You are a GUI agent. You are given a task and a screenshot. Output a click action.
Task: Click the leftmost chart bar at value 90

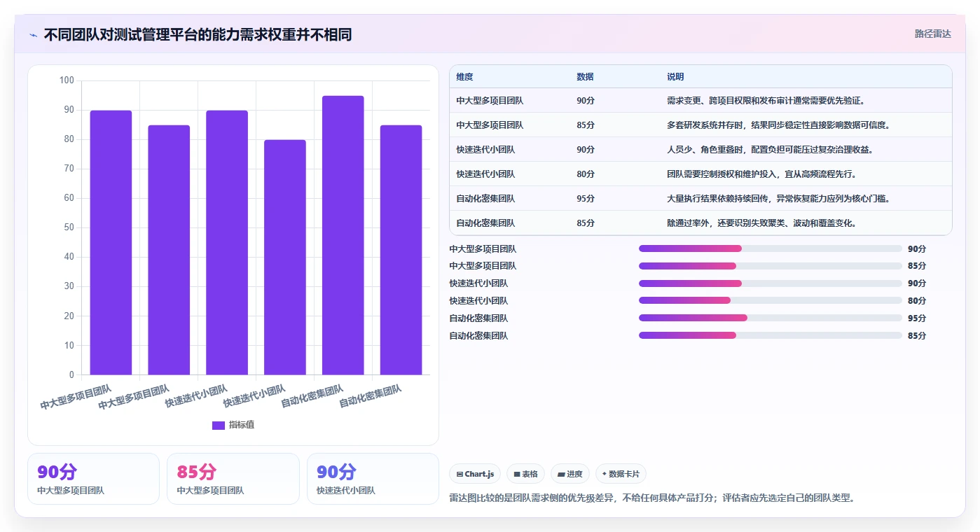pyautogui.click(x=111, y=243)
